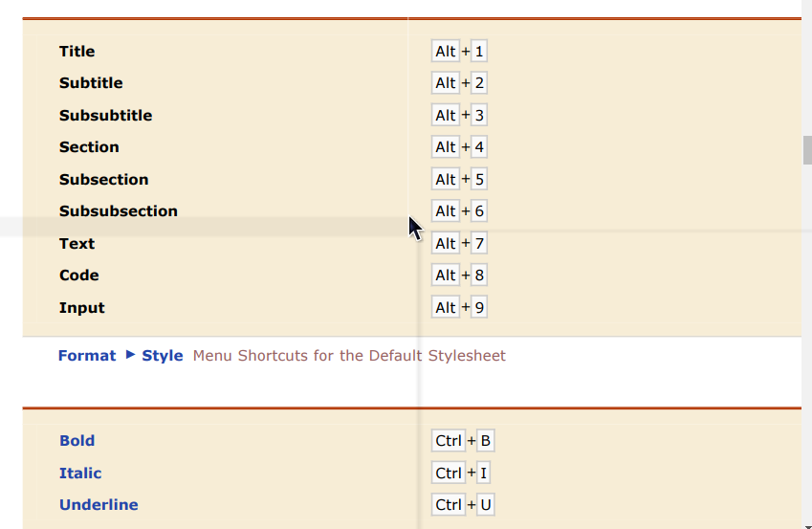Screen dimensions: 812x529
Task: Click the Ctrl key box beside Bold
Action: 449,441
